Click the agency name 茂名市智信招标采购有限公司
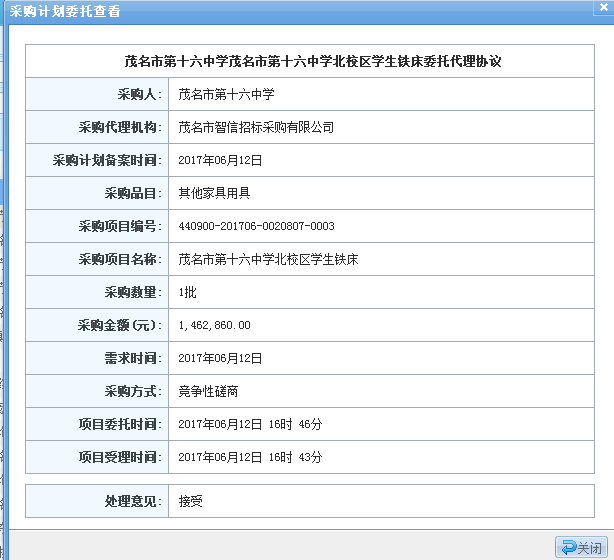This screenshot has width=614, height=560. tap(255, 127)
